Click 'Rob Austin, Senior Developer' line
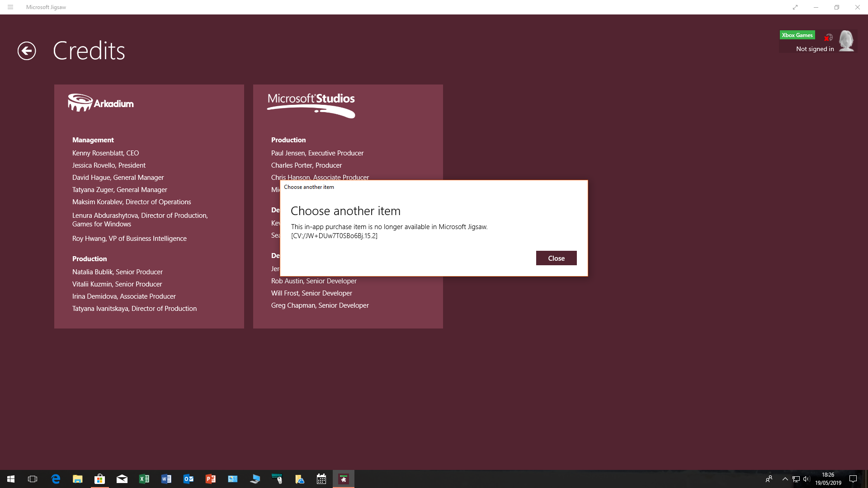This screenshot has width=868, height=488. point(314,281)
